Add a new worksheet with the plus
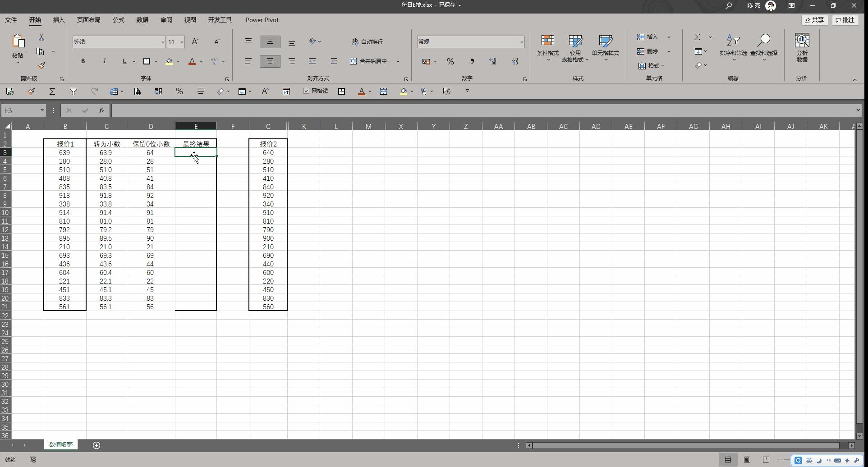This screenshot has height=467, width=868. click(x=96, y=445)
